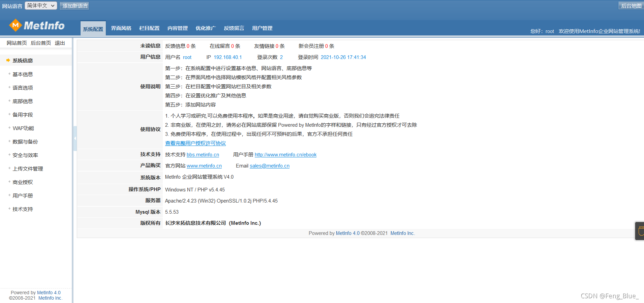644x303 pixels.
Task: Switch to the 系统配置 tab
Action: point(93,29)
